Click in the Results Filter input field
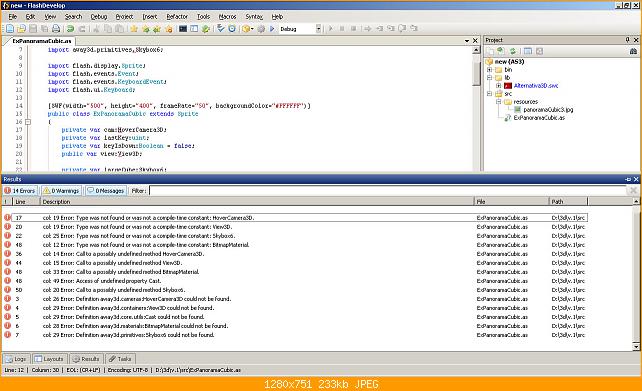Viewport: 642px width, 391px height. 387,191
